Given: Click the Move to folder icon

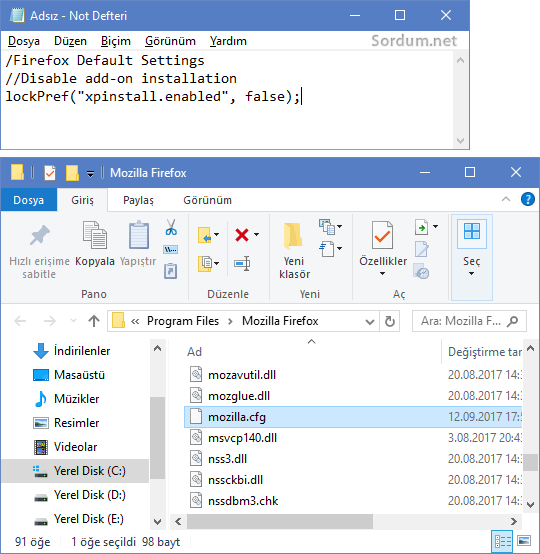Looking at the screenshot, I should pyautogui.click(x=205, y=235).
